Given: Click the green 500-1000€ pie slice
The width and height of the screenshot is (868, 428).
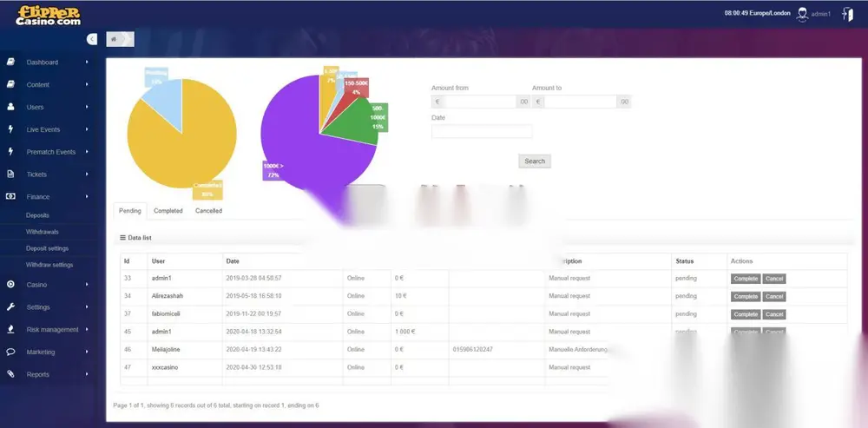Looking at the screenshot, I should 354,123.
